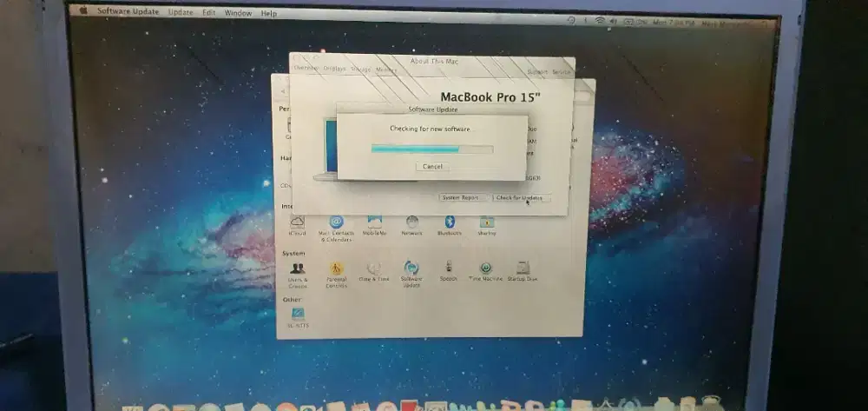This screenshot has width=868, height=411.
Task: Click Check for Updates button
Action: click(x=520, y=198)
